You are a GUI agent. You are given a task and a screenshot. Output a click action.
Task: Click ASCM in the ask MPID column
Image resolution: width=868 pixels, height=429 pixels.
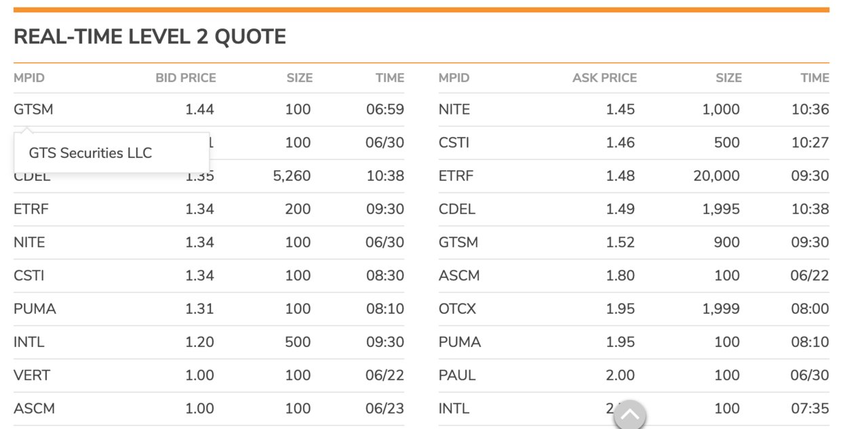(x=459, y=275)
